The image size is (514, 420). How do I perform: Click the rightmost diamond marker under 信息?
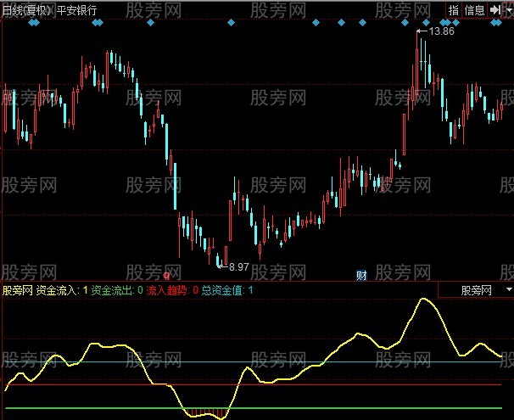click(x=494, y=23)
